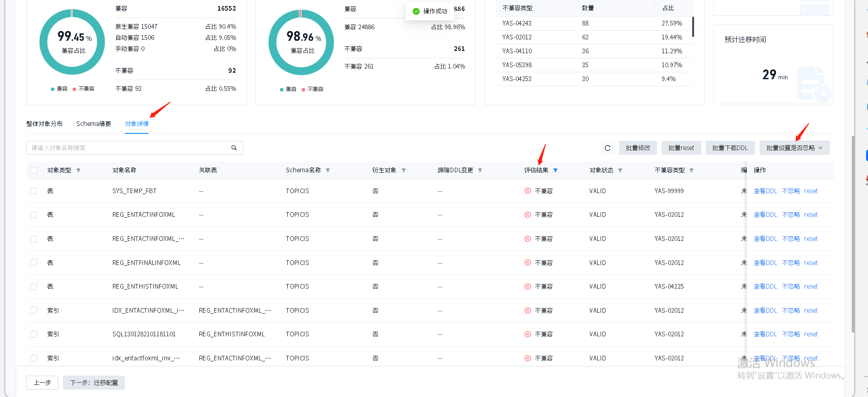Reset the IDX_ENTACTINFOXML index row

pyautogui.click(x=811, y=310)
